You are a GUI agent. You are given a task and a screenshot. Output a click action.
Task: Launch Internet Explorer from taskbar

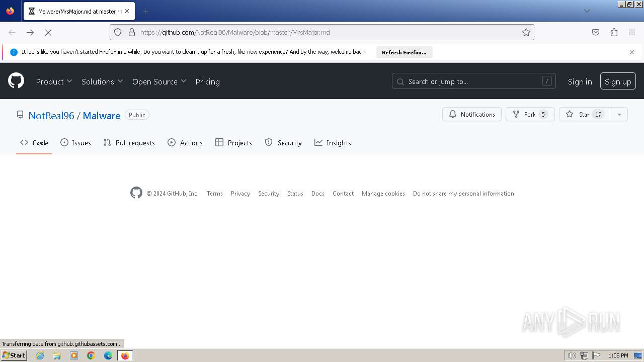[x=40, y=355]
